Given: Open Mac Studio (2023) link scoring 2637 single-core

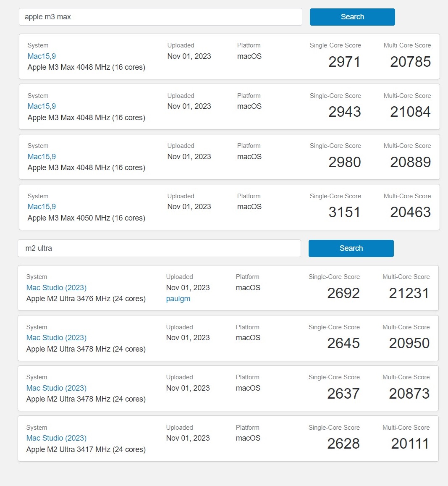Looking at the screenshot, I should click(x=56, y=388).
